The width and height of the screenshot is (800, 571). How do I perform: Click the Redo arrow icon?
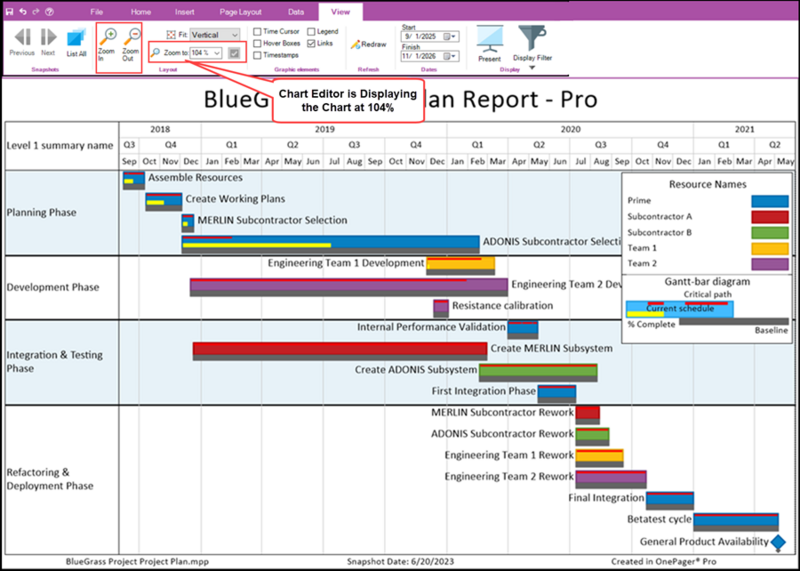pos(36,11)
